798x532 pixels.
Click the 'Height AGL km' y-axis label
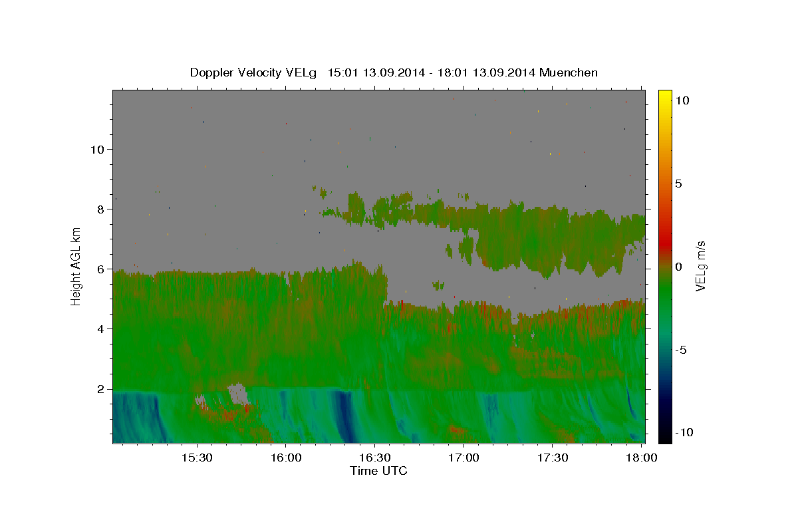point(76,267)
